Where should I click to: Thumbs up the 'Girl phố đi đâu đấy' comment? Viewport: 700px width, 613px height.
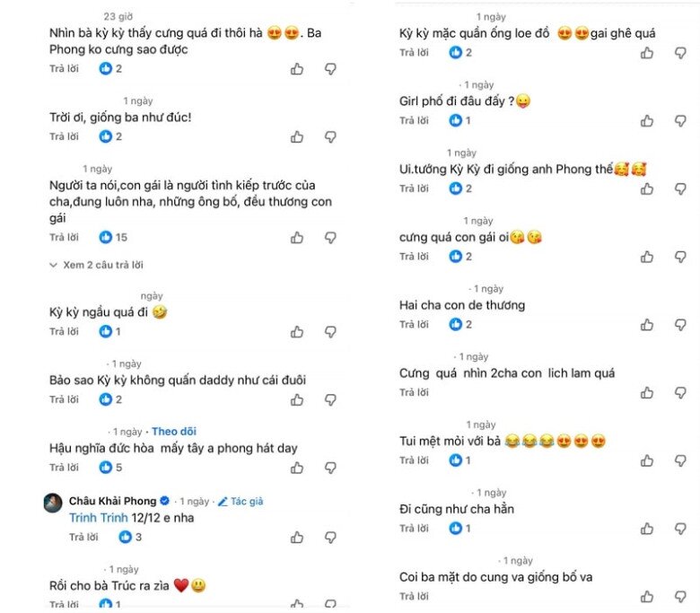click(x=647, y=121)
